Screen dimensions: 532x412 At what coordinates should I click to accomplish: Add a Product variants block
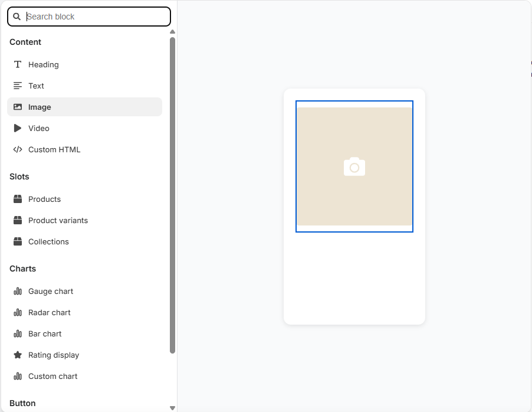click(58, 220)
